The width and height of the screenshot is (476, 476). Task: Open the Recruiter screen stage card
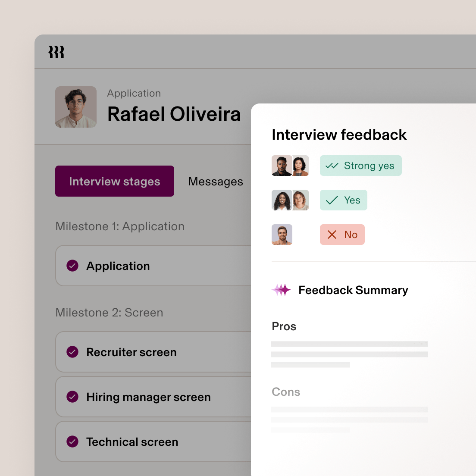click(132, 352)
